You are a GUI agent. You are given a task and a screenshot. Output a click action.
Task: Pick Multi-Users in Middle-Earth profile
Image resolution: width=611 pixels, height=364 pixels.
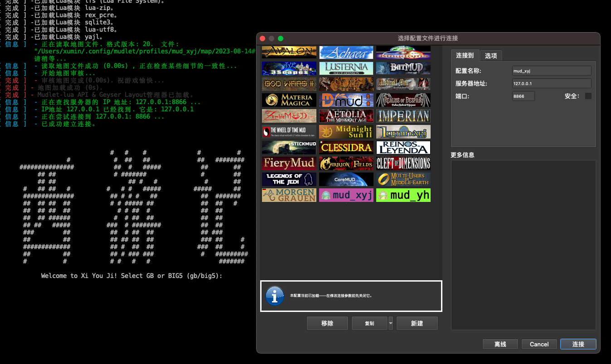click(403, 179)
